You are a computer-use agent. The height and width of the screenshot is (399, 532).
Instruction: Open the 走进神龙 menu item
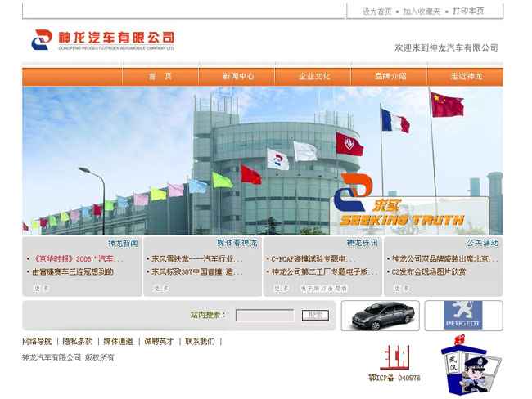pos(466,77)
